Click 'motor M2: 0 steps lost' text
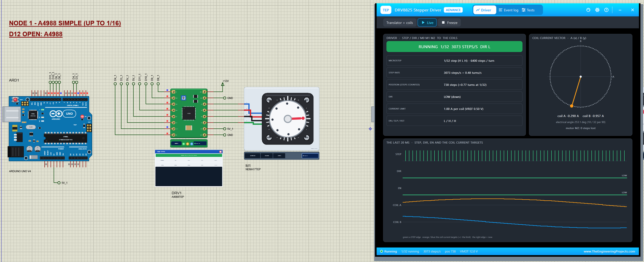Viewport: 644px width, 262px height. tap(581, 128)
